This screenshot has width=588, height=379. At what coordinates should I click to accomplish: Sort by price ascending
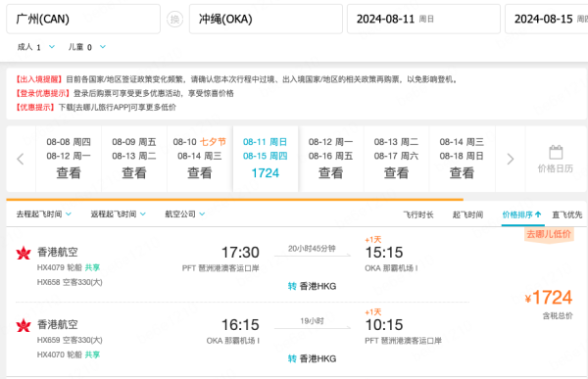tap(521, 214)
